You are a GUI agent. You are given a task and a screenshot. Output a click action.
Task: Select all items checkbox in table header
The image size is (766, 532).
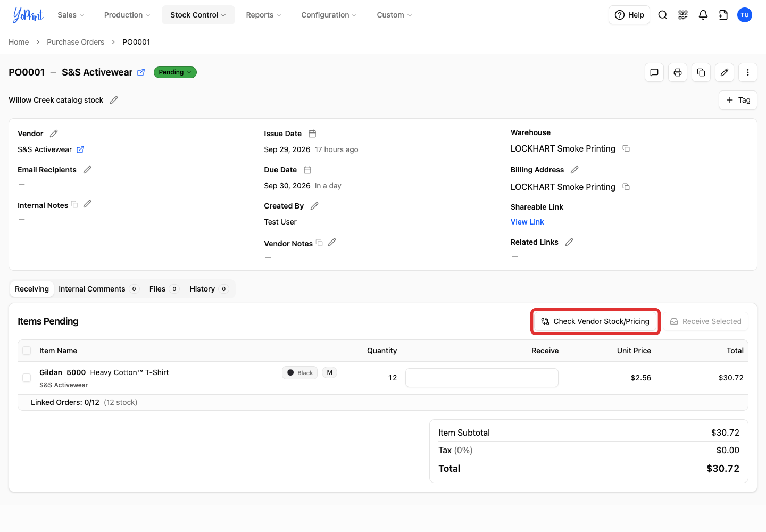tap(27, 351)
